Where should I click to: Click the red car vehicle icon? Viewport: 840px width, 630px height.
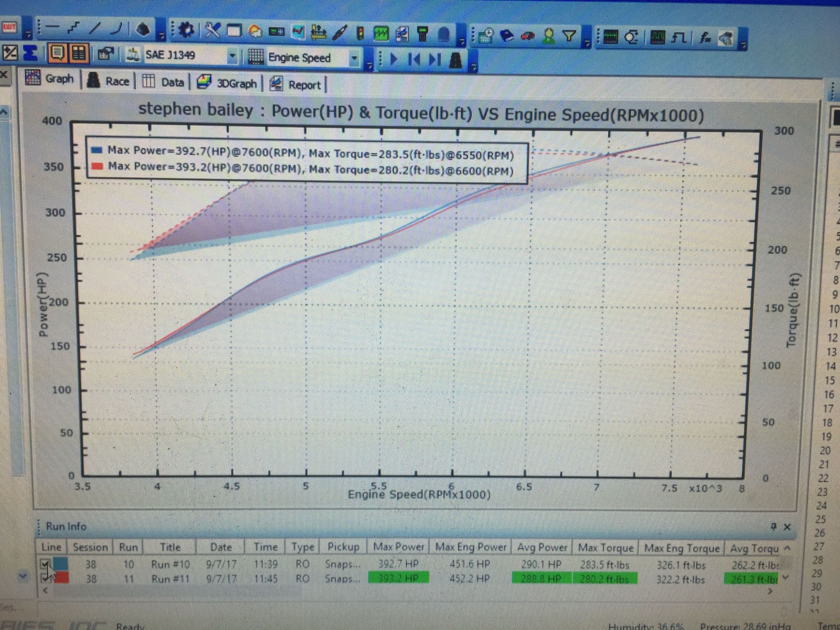(528, 36)
